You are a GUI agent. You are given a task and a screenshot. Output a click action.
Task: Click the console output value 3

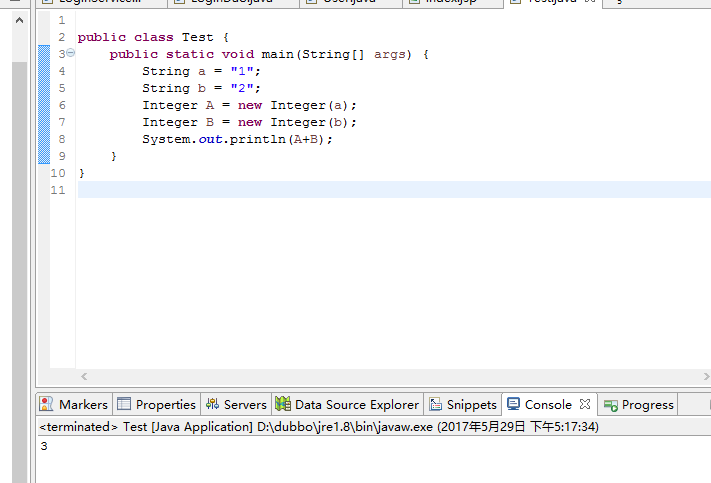tap(44, 447)
